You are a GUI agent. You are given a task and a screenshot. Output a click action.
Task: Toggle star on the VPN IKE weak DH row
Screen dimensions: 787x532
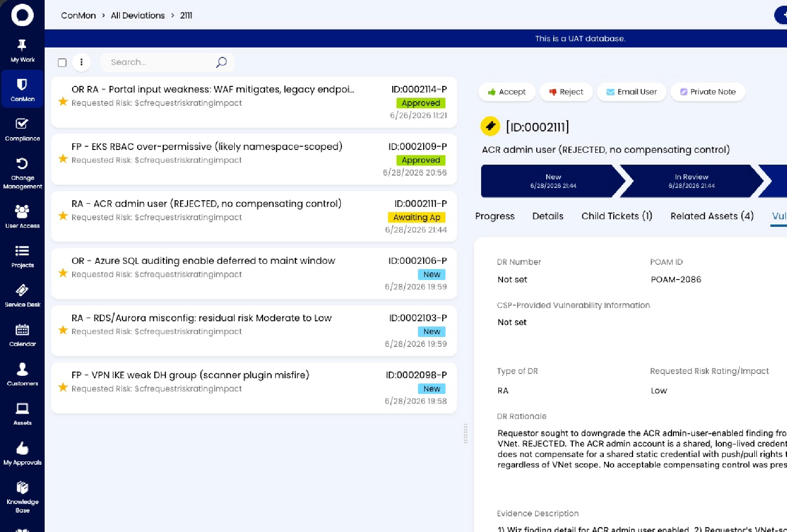coord(63,387)
